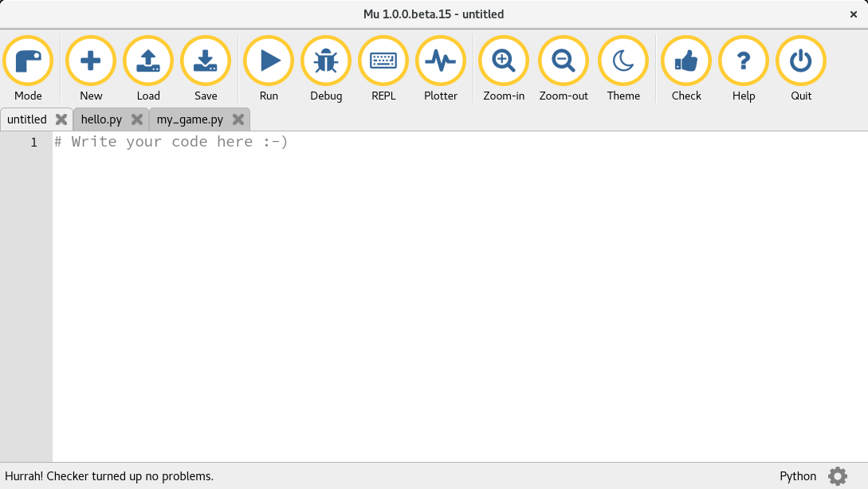Run the current Python script
868x489 pixels.
[269, 61]
